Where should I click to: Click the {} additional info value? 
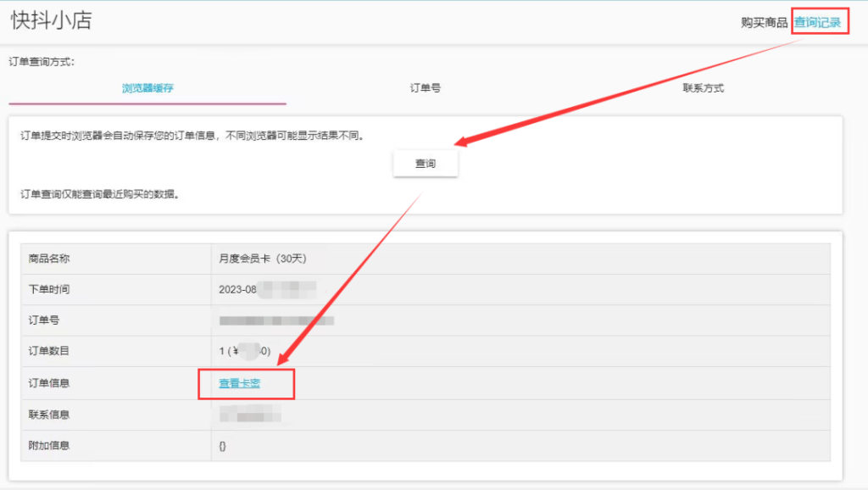[223, 446]
